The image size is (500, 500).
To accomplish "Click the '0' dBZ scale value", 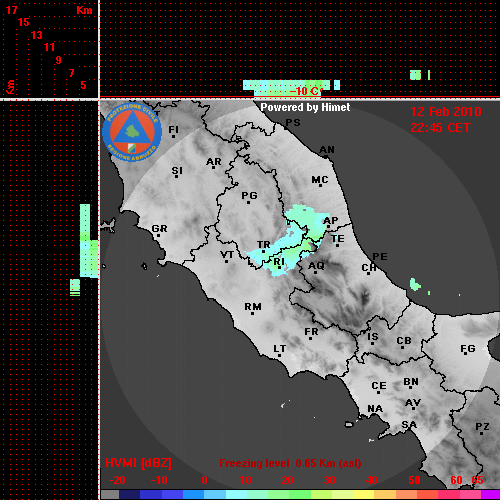I will click(204, 480).
